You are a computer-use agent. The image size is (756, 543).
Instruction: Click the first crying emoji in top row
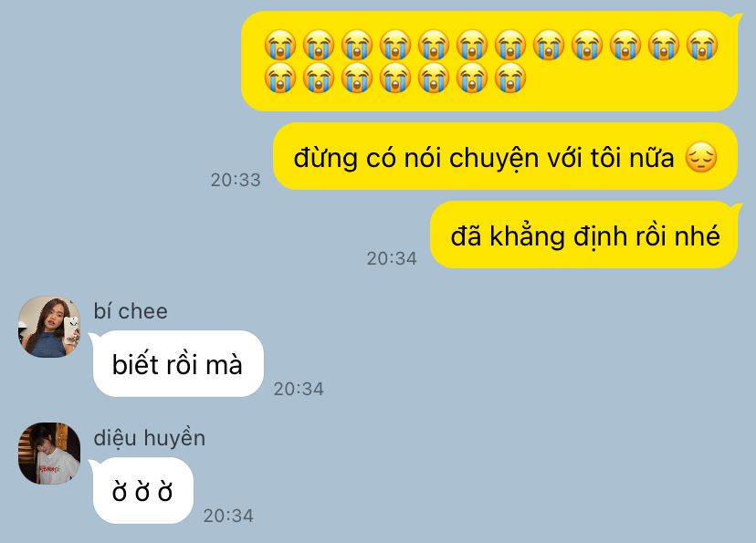280,45
